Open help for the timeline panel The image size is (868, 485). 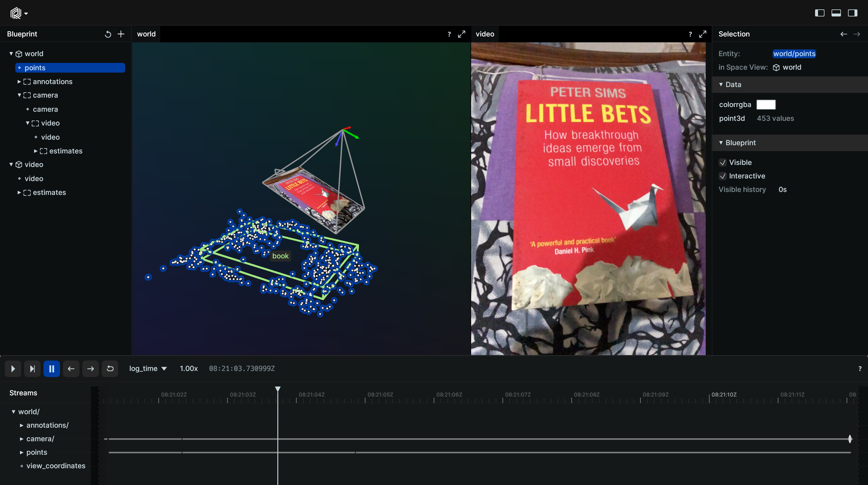coord(859,369)
